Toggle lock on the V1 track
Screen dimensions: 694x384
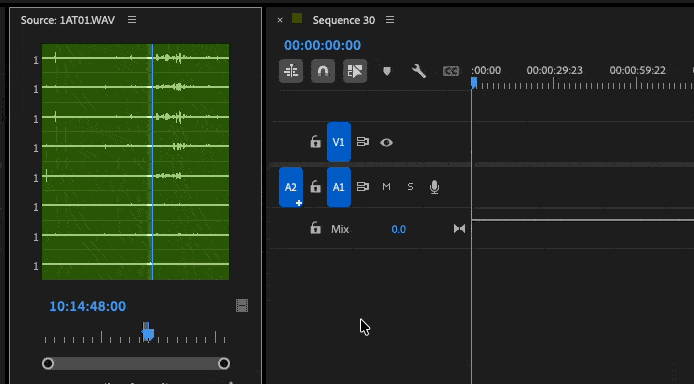[x=315, y=142]
